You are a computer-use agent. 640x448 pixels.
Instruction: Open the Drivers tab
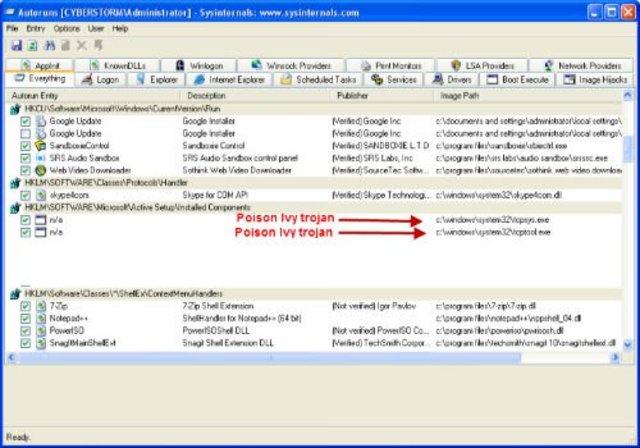coord(452,80)
